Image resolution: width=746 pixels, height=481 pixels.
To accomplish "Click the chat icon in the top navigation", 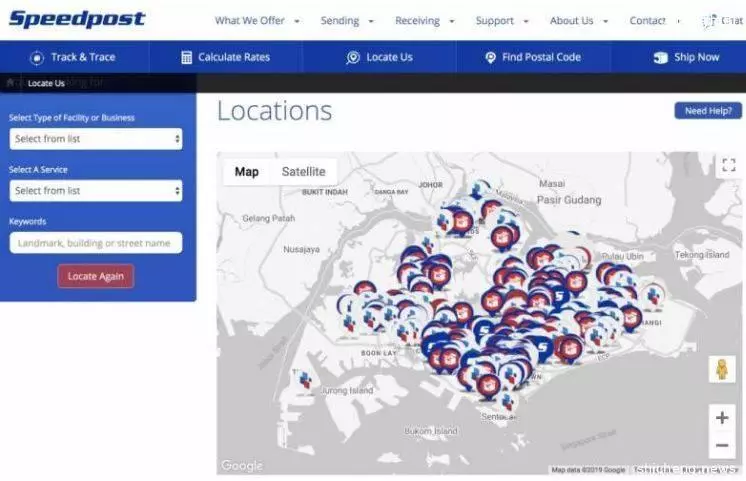I will tap(709, 21).
